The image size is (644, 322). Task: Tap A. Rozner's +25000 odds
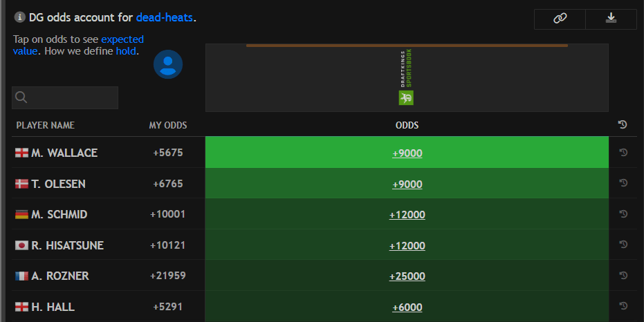407,276
